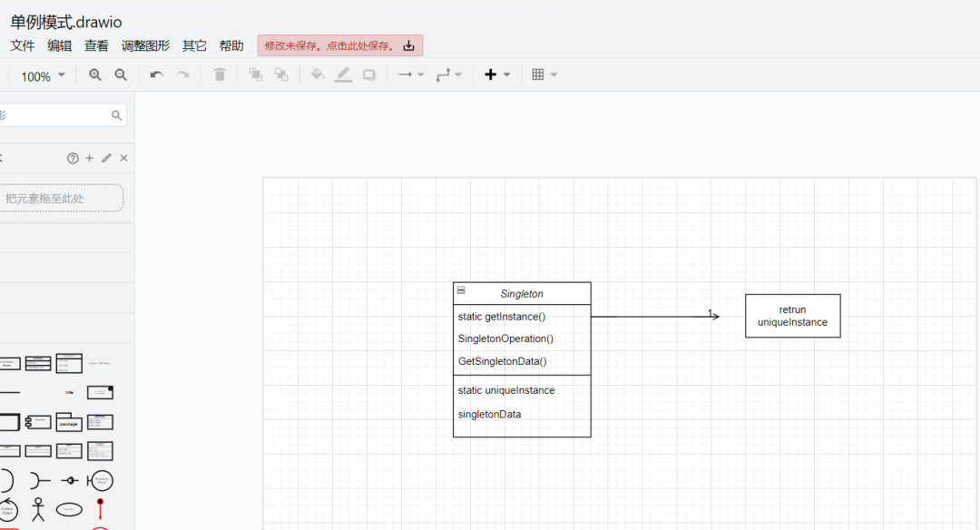
Task: Click the zoom out magnifier icon
Action: [x=121, y=75]
